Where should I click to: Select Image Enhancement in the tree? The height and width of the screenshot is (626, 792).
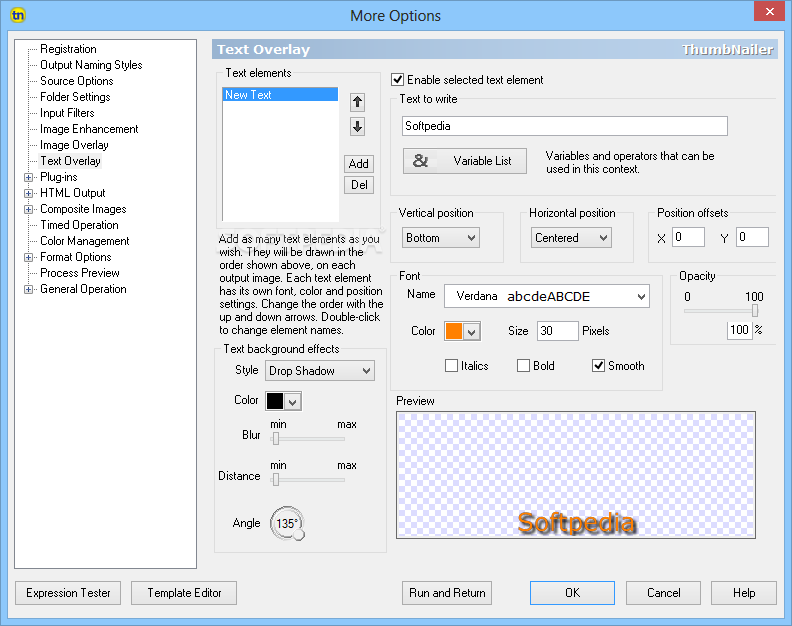tap(89, 129)
